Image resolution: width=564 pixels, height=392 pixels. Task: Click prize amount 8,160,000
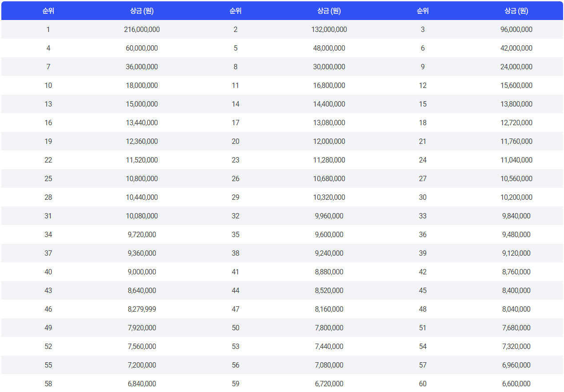coord(329,309)
